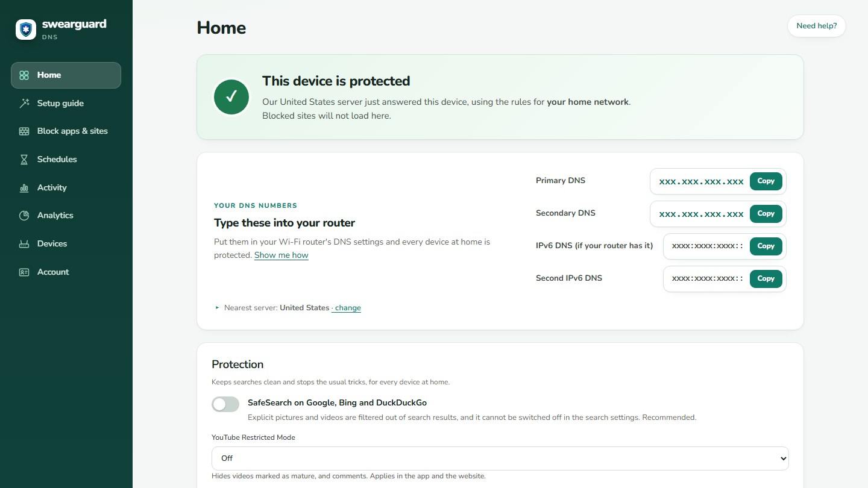Click the Secondary DNS xxx.xxx.xxx.xxx value
868x488 pixels.
click(x=701, y=214)
